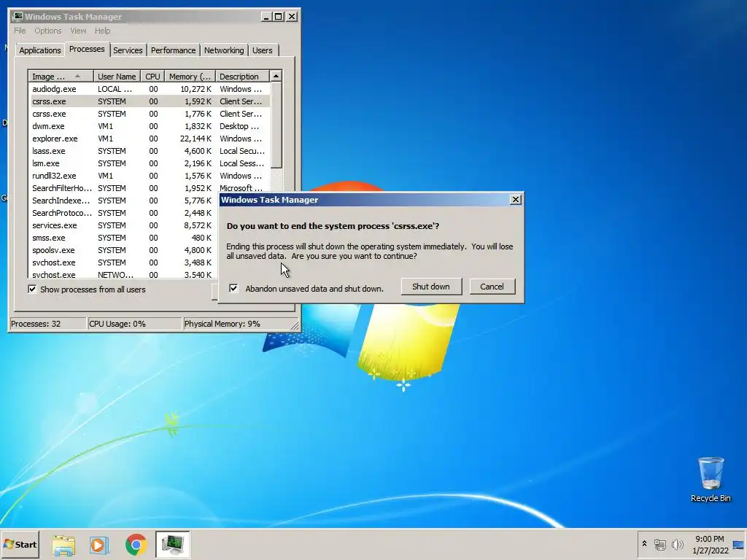
Task: Open the Recycle Bin desktop icon
Action: tap(711, 480)
